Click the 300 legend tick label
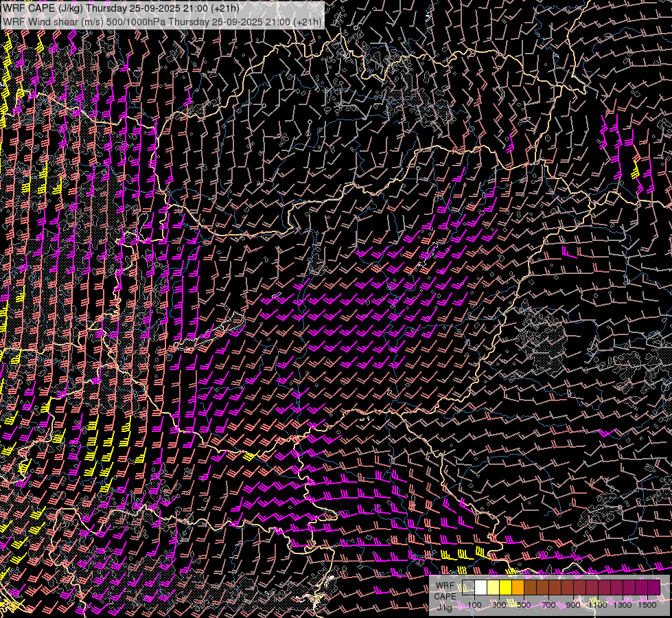The height and width of the screenshot is (618, 672). [x=499, y=605]
